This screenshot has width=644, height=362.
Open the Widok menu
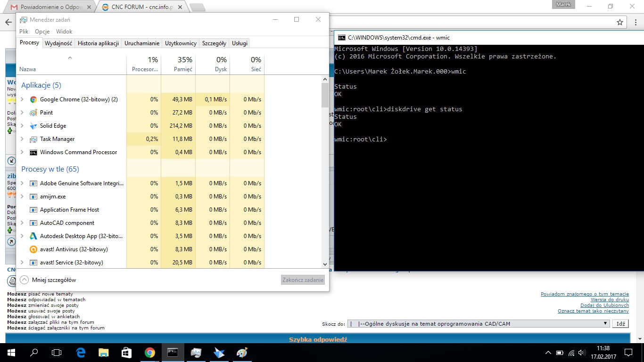point(64,32)
